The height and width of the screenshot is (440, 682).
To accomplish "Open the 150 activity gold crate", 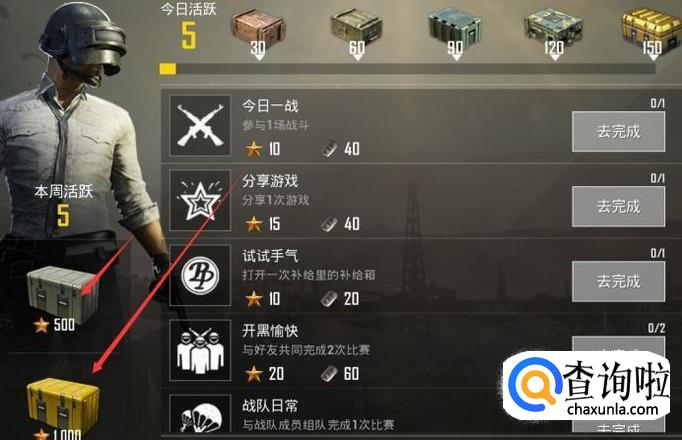I will [652, 30].
